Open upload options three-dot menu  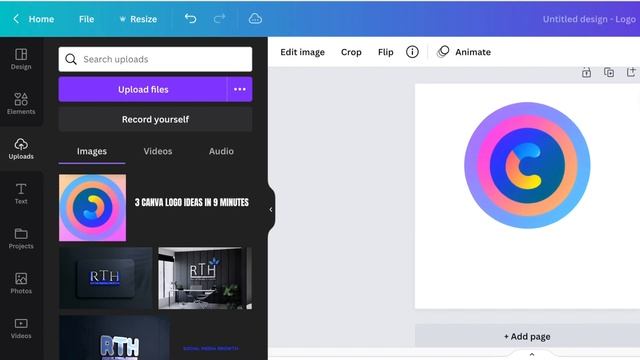[x=240, y=89]
